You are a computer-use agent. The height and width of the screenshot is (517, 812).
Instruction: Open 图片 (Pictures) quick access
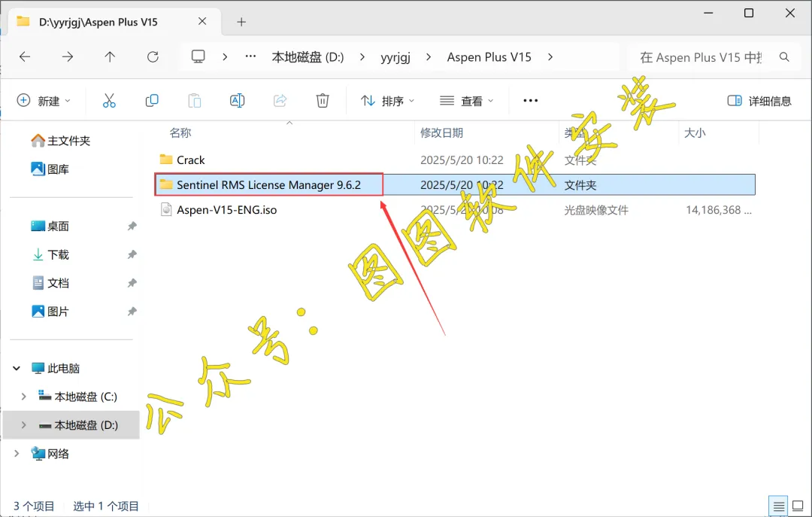[x=50, y=311]
